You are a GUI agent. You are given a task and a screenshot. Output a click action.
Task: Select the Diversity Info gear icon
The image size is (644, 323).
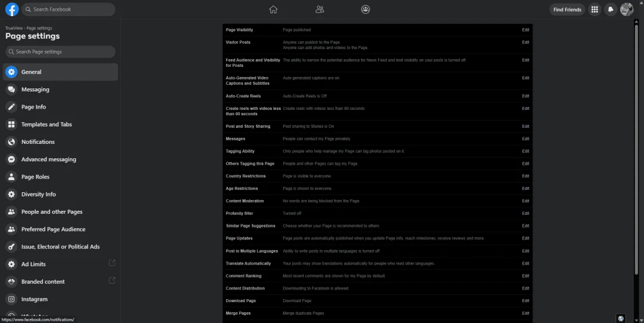tap(11, 194)
